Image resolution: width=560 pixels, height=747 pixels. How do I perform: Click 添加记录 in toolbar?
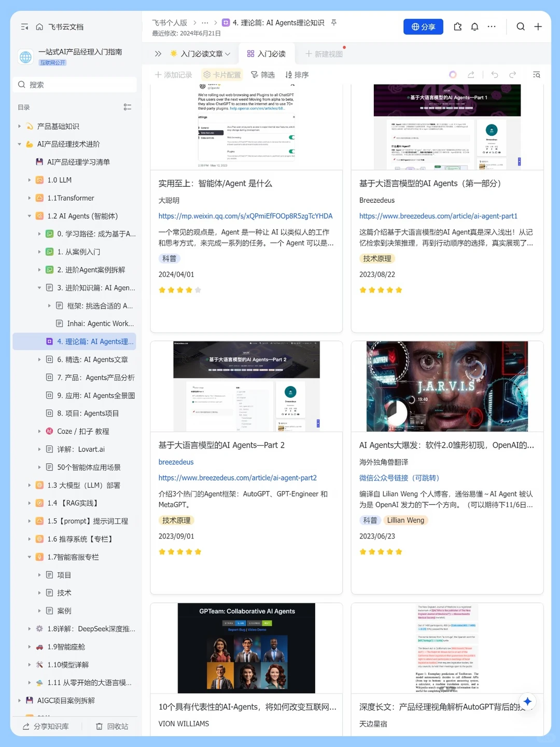coord(173,75)
